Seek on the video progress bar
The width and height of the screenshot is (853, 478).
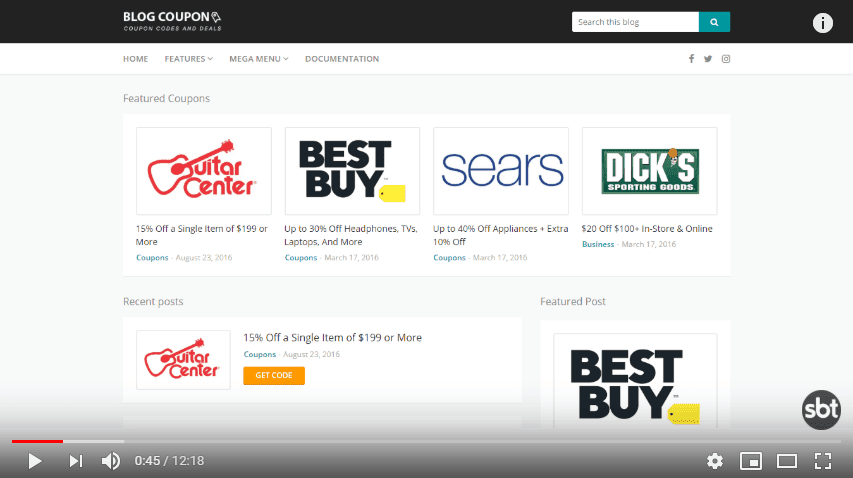(x=426, y=441)
